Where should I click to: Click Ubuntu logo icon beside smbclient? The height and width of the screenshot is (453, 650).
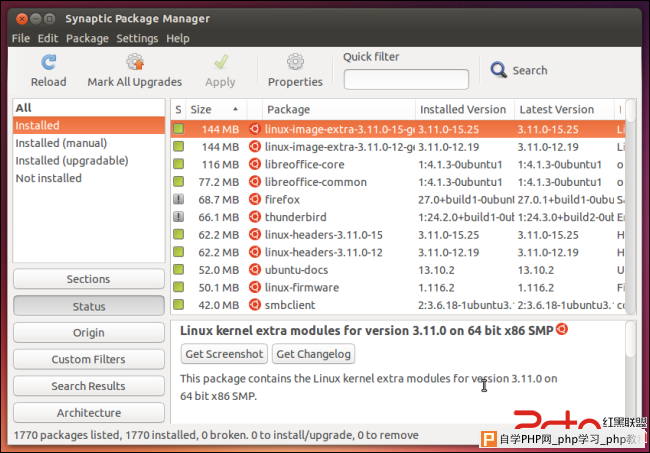click(255, 305)
